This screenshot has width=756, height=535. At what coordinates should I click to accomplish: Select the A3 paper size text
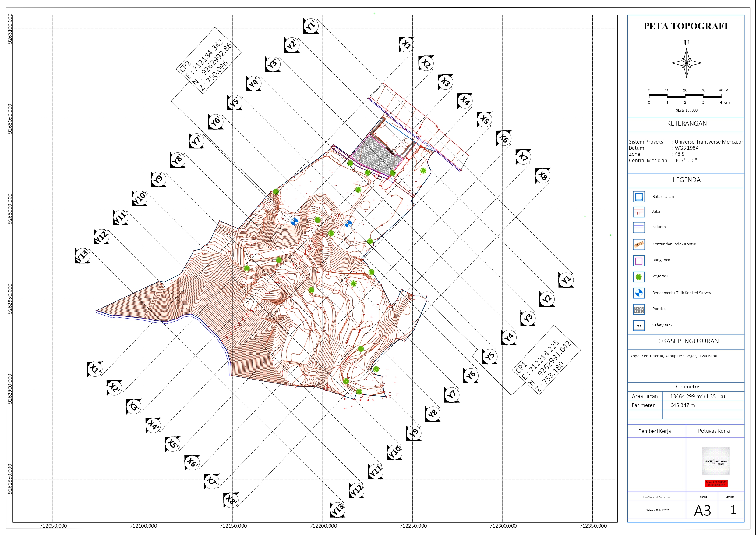pyautogui.click(x=702, y=511)
